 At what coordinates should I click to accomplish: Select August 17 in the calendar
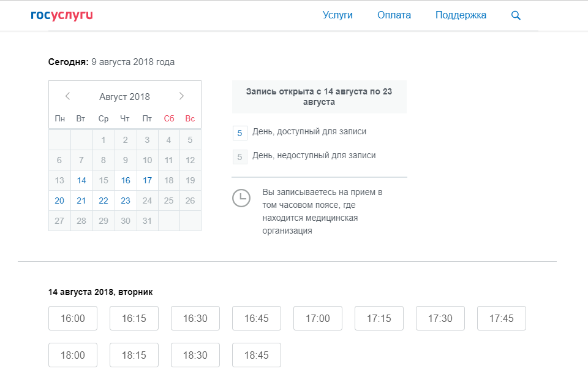point(148,180)
